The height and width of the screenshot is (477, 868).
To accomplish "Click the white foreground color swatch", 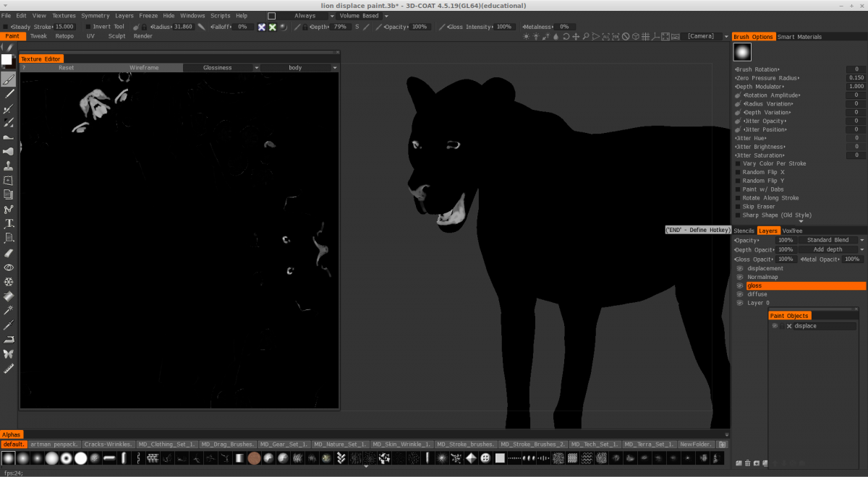I will (7, 60).
